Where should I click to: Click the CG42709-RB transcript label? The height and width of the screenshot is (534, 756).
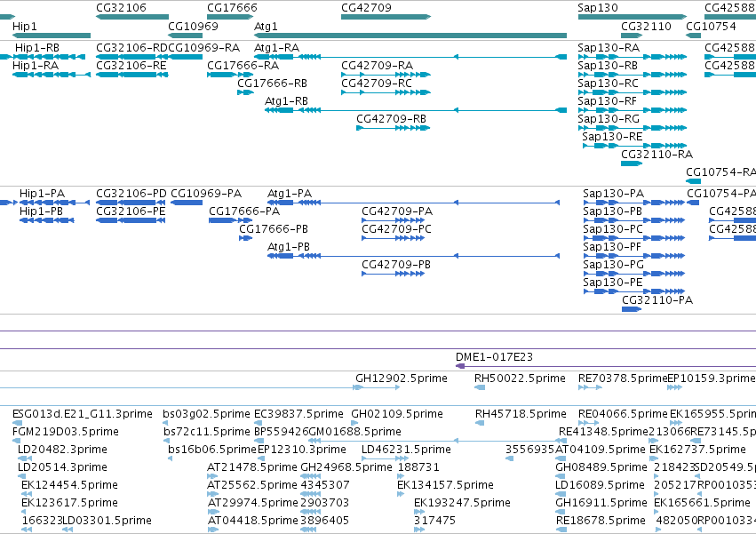(392, 119)
